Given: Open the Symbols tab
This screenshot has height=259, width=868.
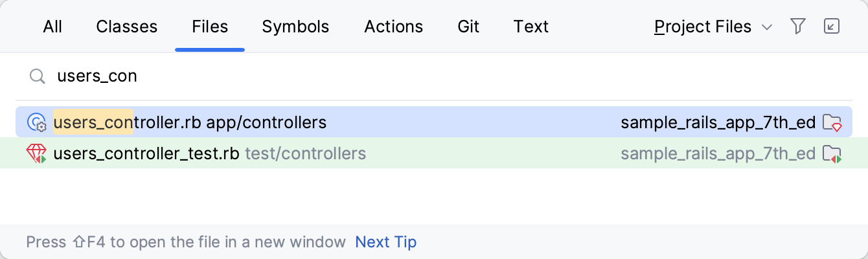Looking at the screenshot, I should (x=295, y=27).
